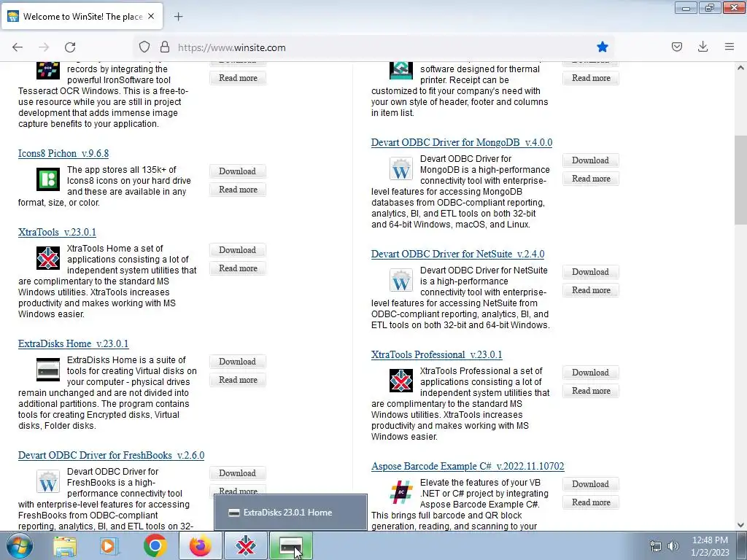Click the Tesseract OCR app icon
Image resolution: width=747 pixels, height=560 pixels.
pos(48,70)
